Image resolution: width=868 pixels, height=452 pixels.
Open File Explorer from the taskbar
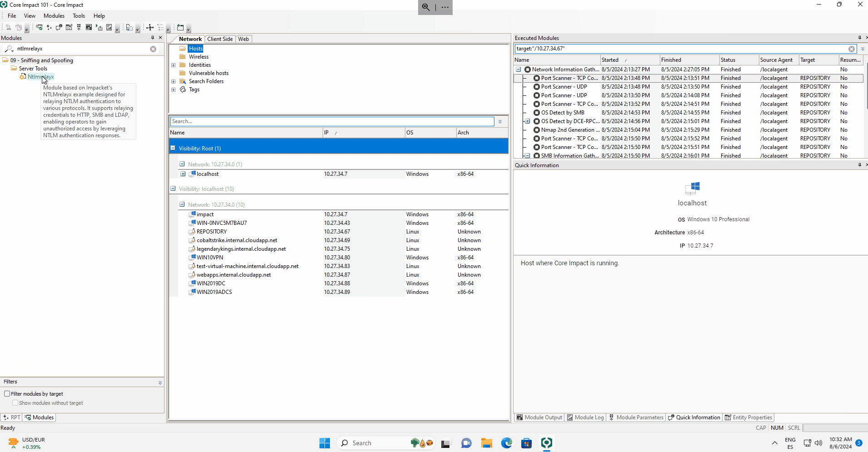(487, 443)
